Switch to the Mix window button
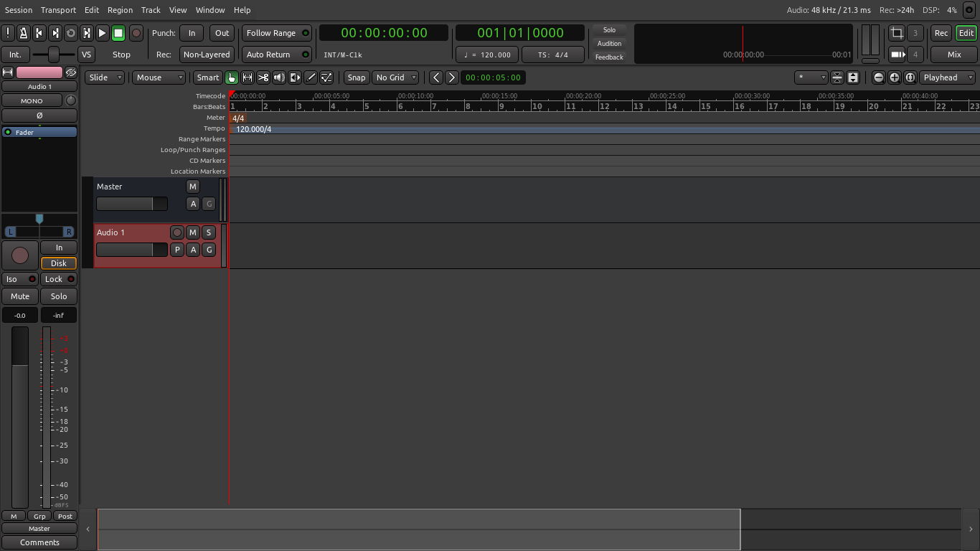Image resolution: width=980 pixels, height=551 pixels. point(954,55)
